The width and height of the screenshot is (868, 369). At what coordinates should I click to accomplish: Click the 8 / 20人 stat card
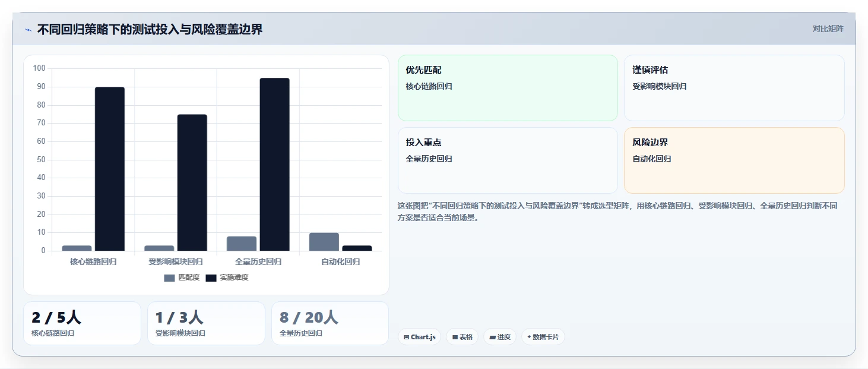[x=330, y=323]
